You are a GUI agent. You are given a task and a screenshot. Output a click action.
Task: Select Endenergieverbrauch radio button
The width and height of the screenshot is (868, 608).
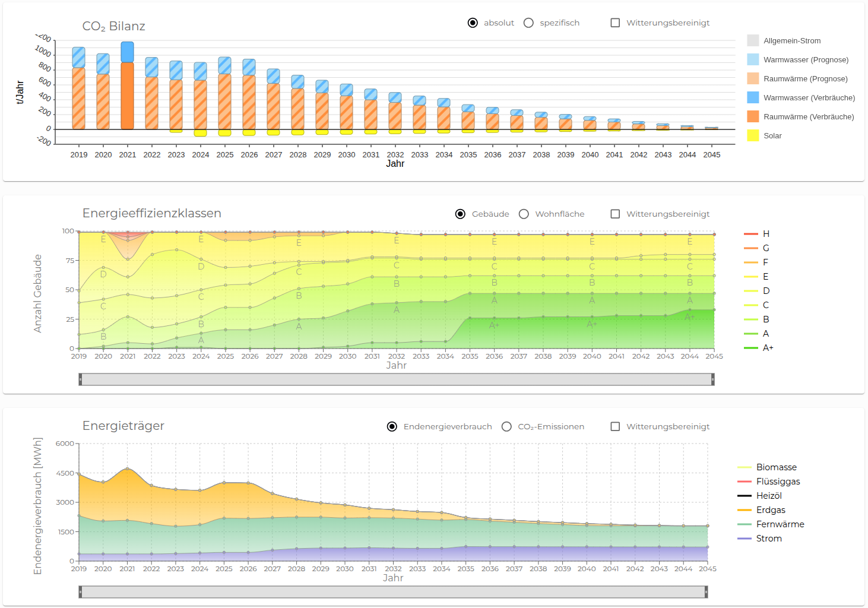(392, 427)
